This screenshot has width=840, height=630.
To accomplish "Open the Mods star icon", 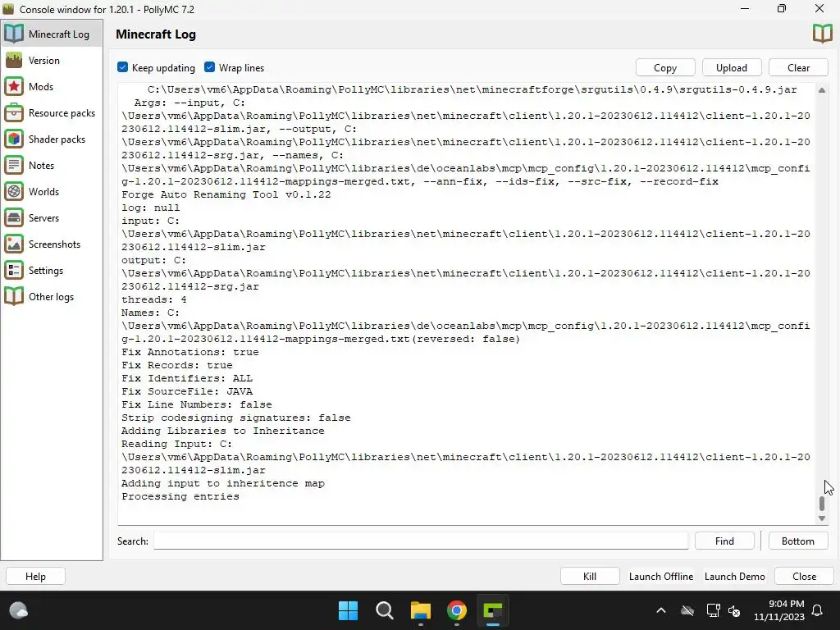I will tap(14, 86).
